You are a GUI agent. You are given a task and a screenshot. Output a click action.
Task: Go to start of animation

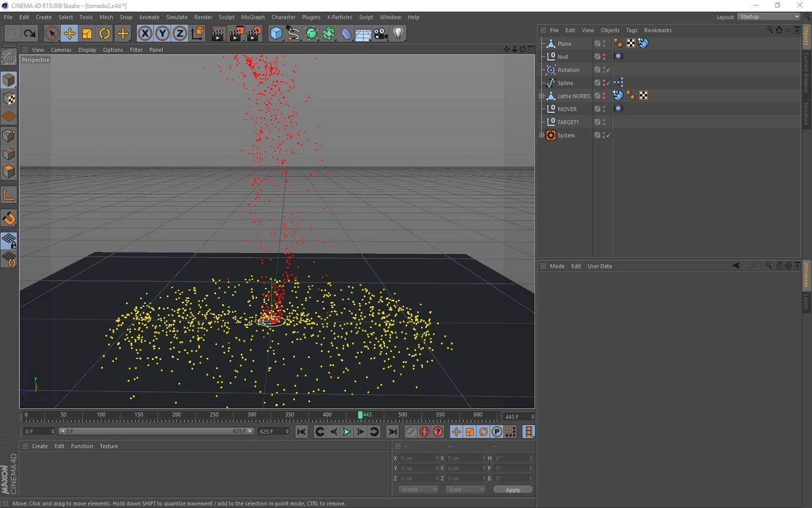pos(301,432)
